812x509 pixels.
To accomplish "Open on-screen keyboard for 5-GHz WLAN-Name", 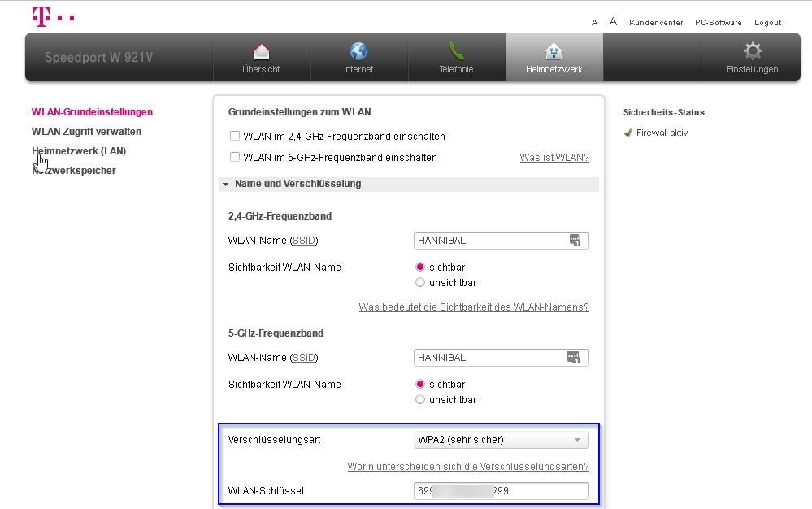I will (575, 357).
